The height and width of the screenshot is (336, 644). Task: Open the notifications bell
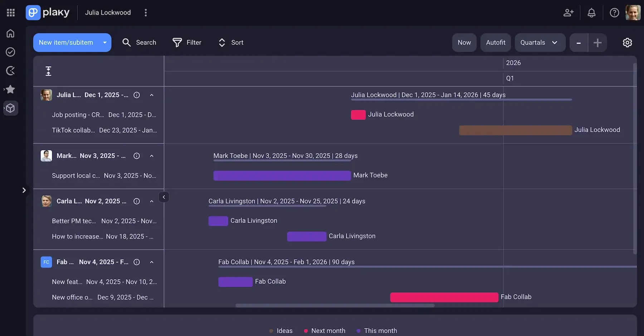coord(591,13)
